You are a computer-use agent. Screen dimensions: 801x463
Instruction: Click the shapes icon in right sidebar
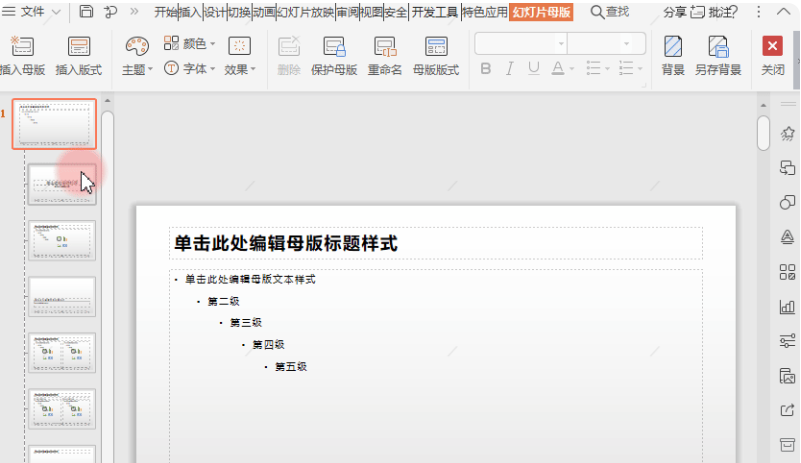click(787, 202)
